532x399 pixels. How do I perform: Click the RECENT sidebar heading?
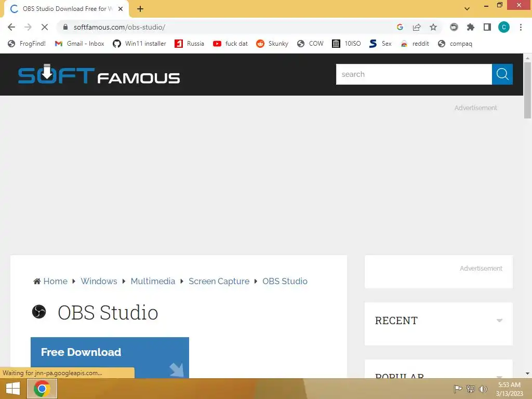396,321
